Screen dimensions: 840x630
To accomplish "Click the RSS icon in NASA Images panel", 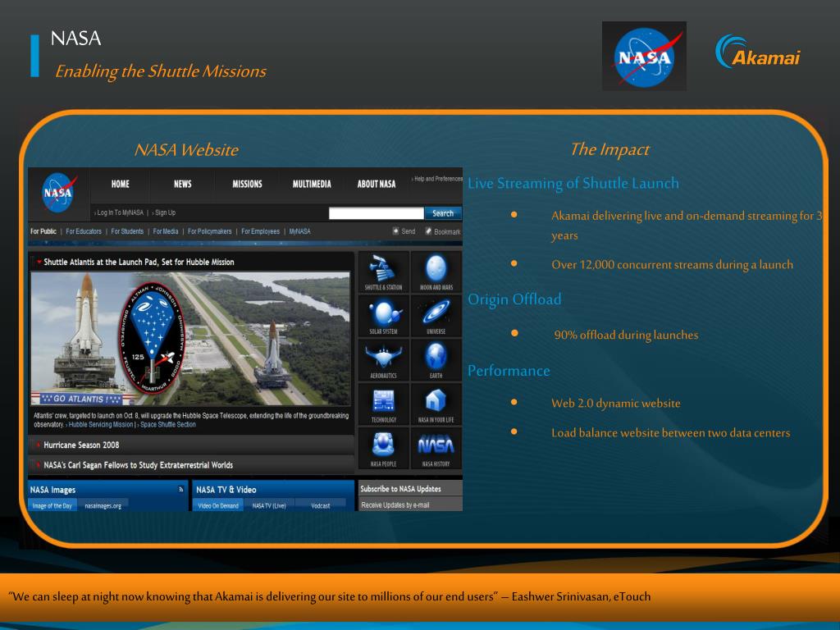I will coord(181,489).
